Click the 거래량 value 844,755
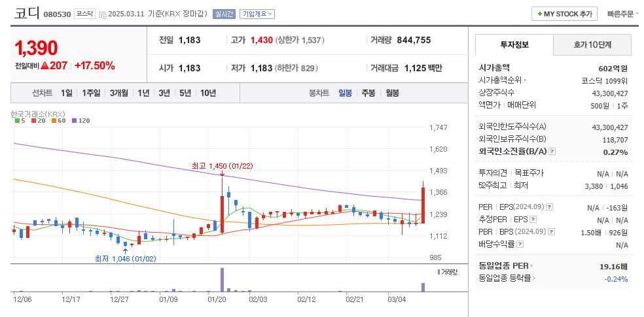644x317 pixels. tap(414, 40)
